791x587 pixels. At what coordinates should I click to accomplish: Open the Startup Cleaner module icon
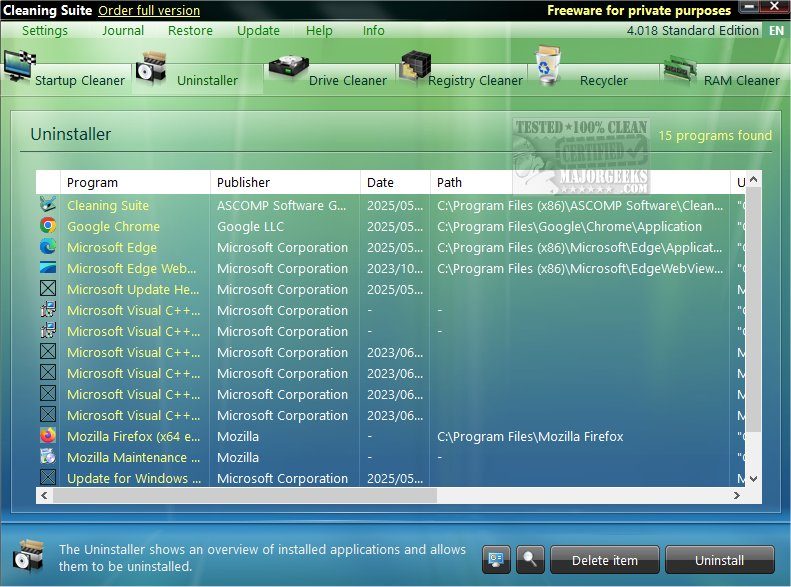click(x=19, y=66)
